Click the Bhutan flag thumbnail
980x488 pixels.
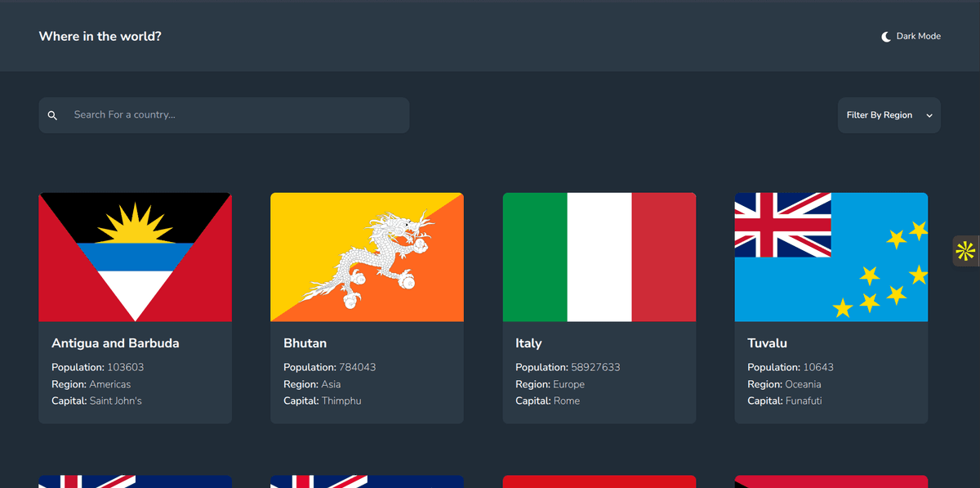coord(367,256)
